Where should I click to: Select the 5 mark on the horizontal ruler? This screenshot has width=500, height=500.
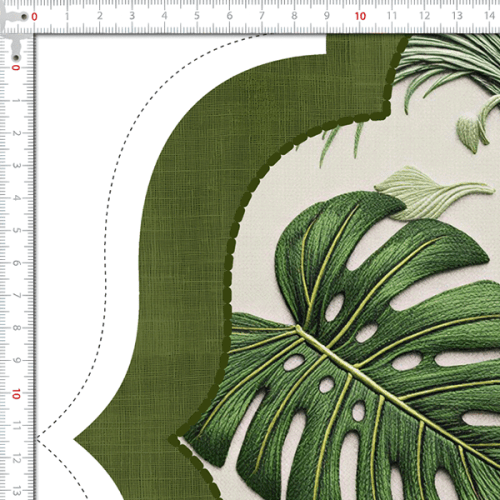[x=197, y=16]
